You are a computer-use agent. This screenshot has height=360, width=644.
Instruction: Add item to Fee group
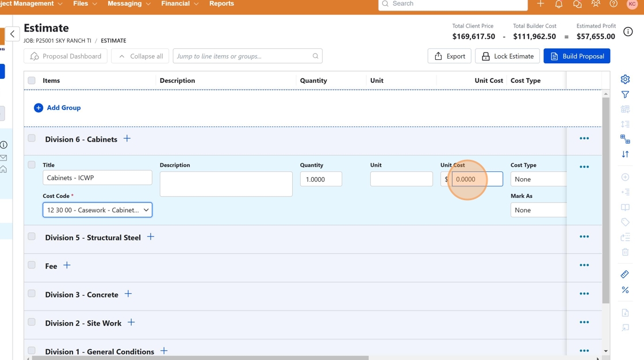pyautogui.click(x=67, y=266)
